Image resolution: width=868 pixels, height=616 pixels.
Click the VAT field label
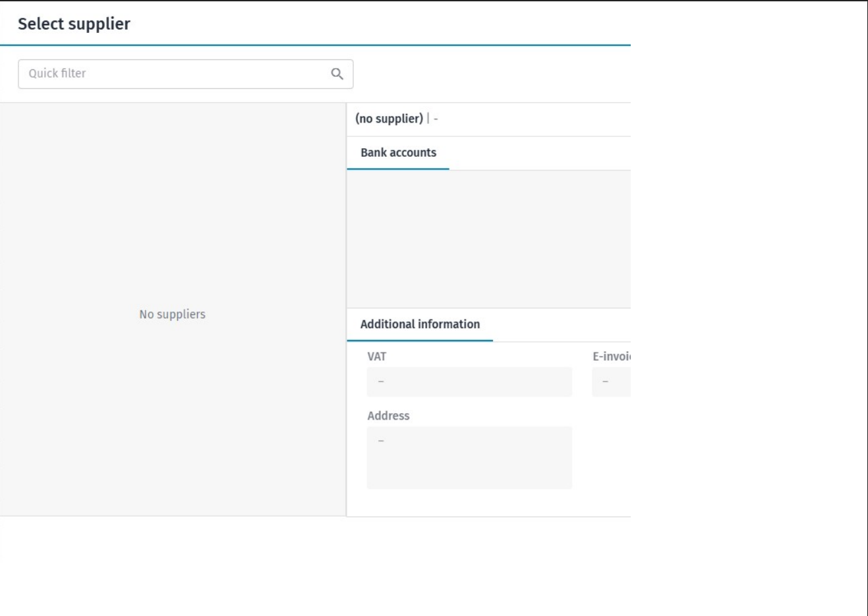pos(376,356)
